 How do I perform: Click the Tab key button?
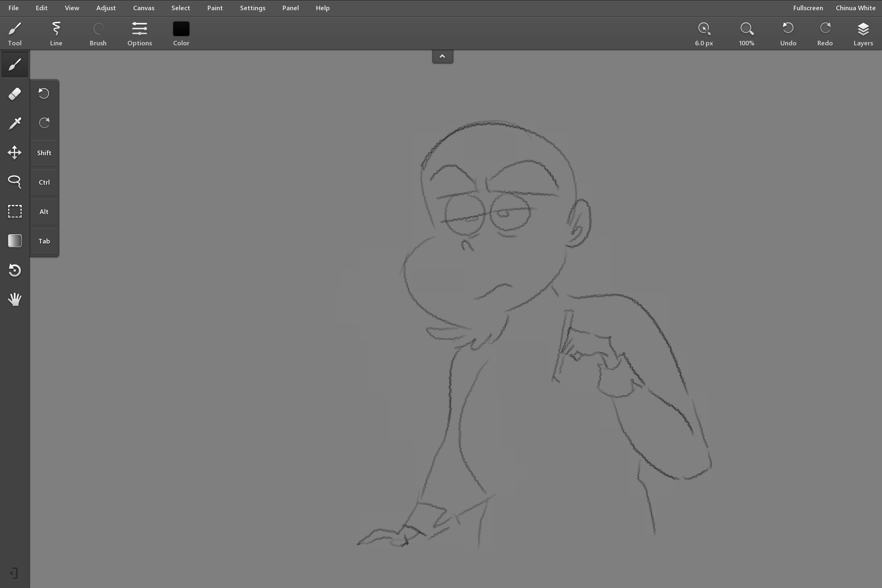[44, 241]
